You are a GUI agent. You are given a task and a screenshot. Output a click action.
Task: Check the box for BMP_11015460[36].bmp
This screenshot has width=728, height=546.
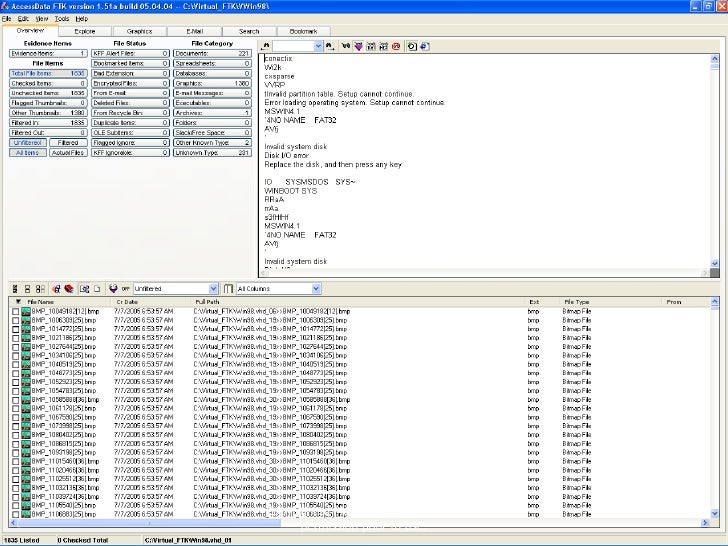[16, 462]
